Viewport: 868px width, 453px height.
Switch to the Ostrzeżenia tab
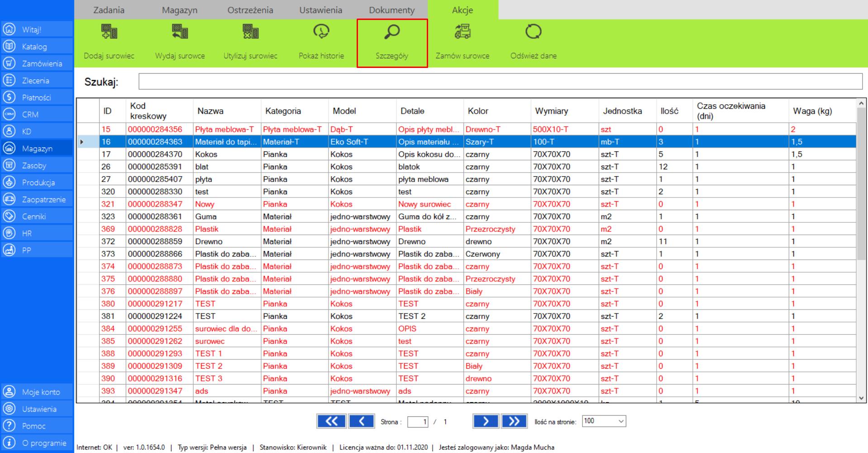(x=250, y=10)
